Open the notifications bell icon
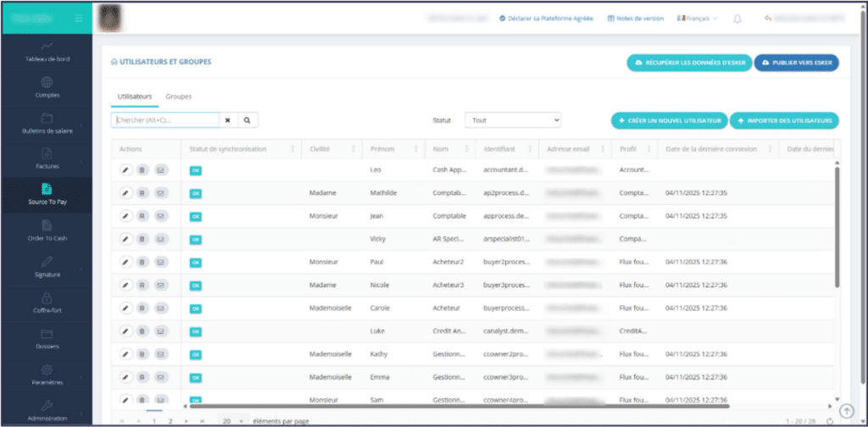 [x=737, y=19]
